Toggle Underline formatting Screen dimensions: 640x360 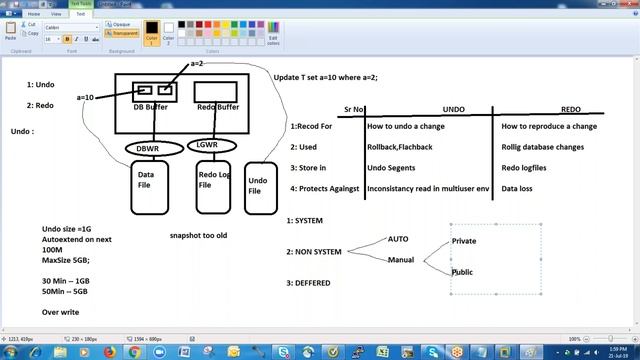pyautogui.click(x=86, y=39)
